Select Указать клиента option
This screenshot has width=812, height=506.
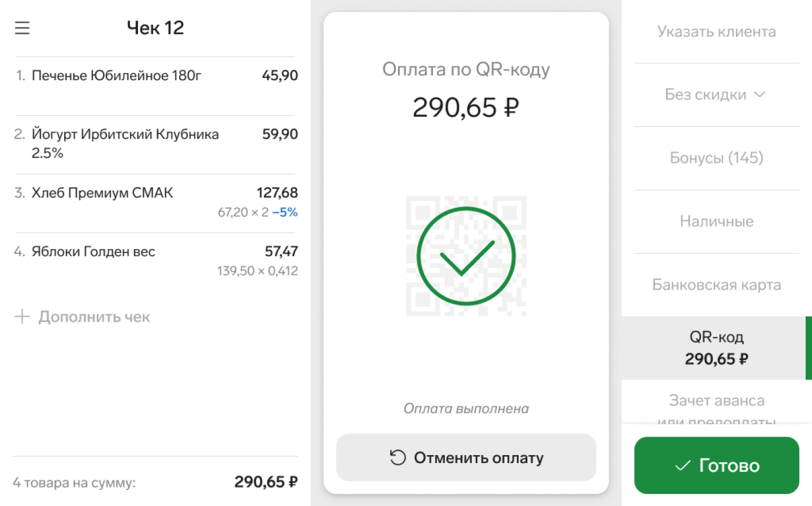coord(716,31)
